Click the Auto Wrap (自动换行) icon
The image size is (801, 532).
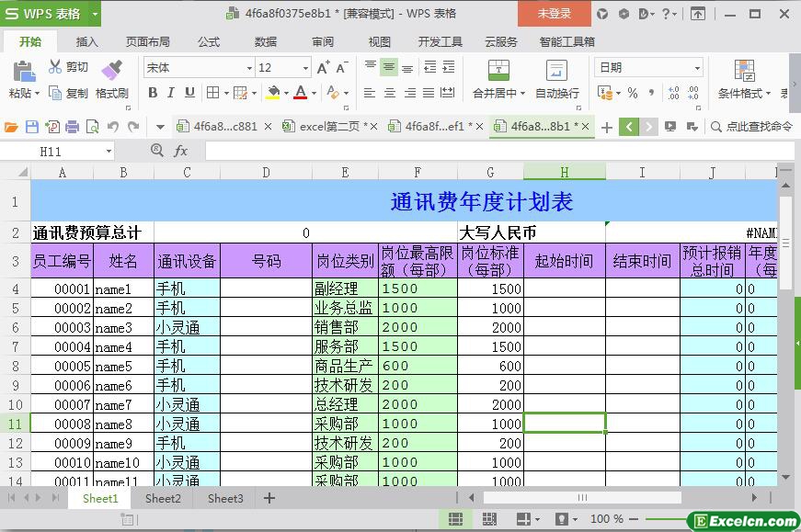point(556,71)
